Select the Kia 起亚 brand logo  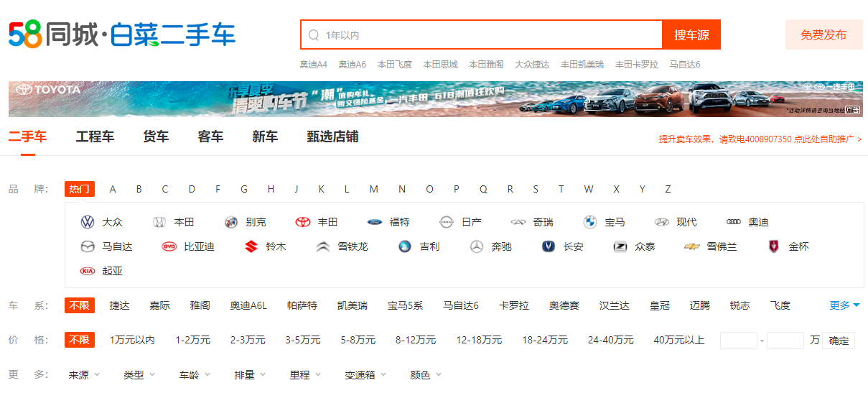click(x=88, y=271)
